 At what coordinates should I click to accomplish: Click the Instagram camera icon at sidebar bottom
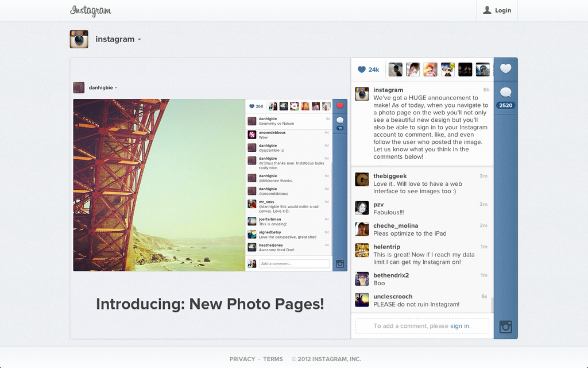(505, 327)
